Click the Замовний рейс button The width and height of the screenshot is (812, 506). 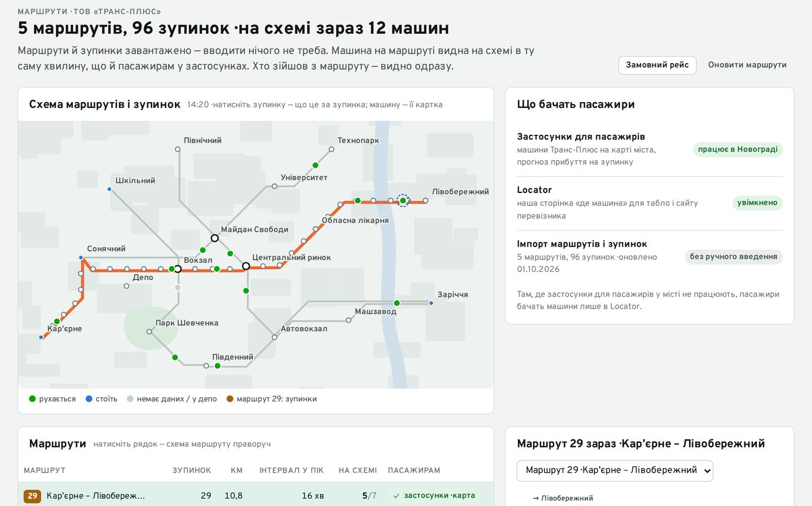657,65
